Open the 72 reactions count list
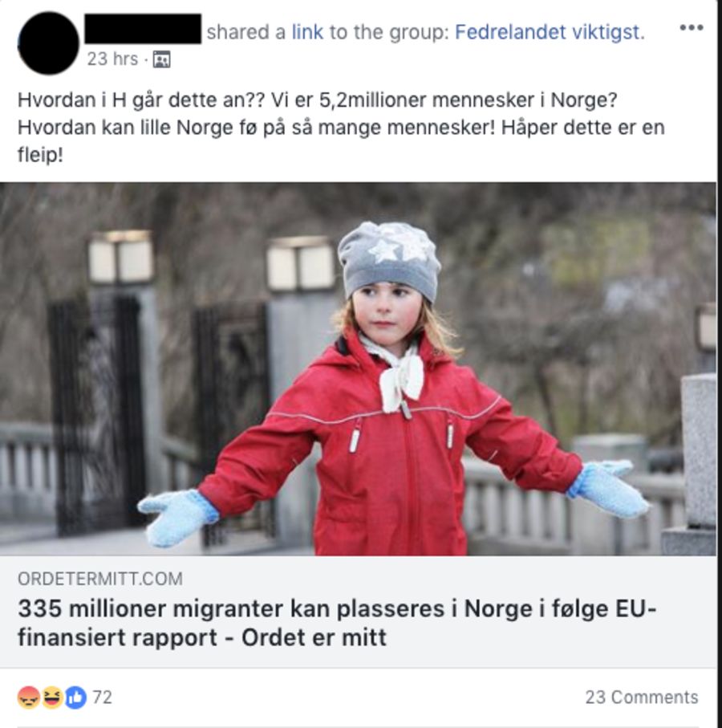Screen dimensions: 722x728 [x=102, y=697]
